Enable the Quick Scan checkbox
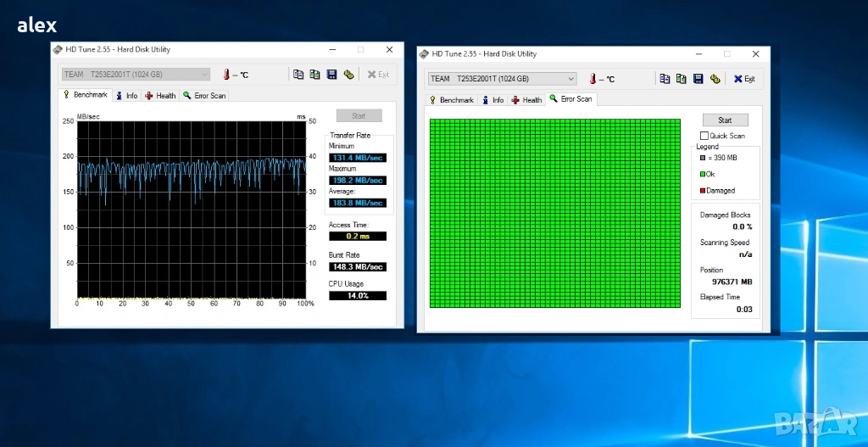The width and height of the screenshot is (868, 447). pos(704,136)
